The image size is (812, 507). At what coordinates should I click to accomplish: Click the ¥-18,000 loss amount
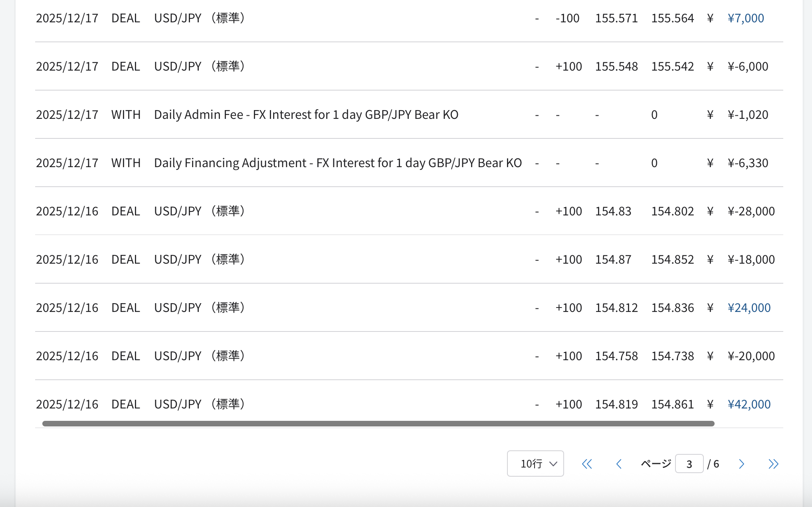[x=751, y=260]
